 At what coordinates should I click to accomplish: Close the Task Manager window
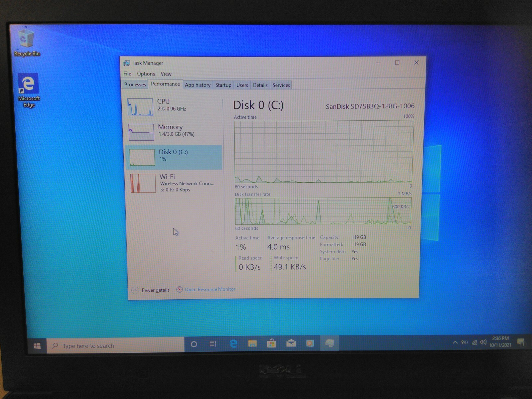tap(416, 63)
